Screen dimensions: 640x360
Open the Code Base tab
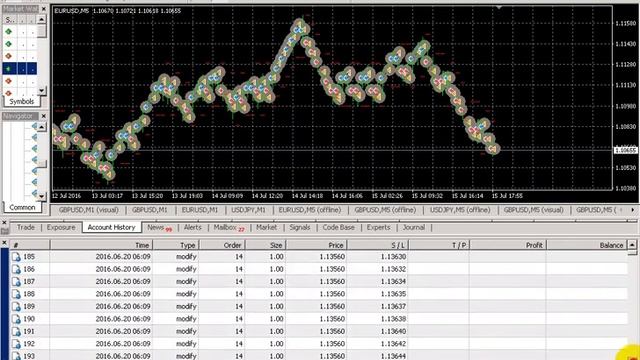pos(338,227)
